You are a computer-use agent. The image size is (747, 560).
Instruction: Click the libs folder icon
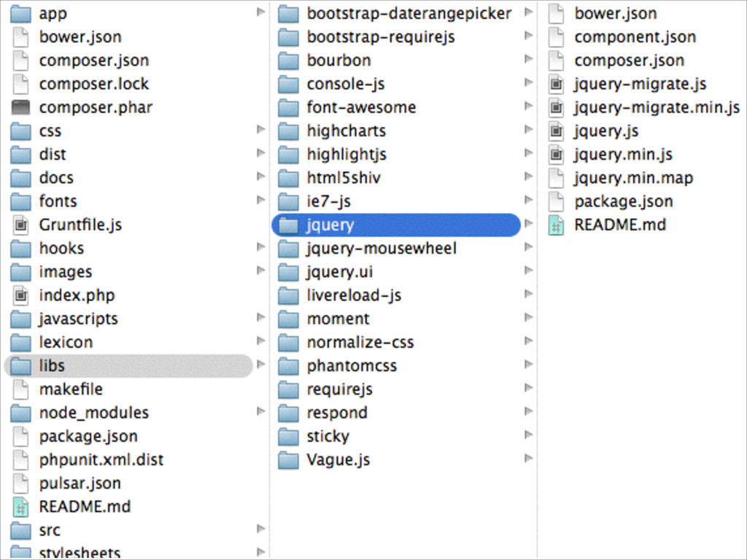[x=20, y=366]
